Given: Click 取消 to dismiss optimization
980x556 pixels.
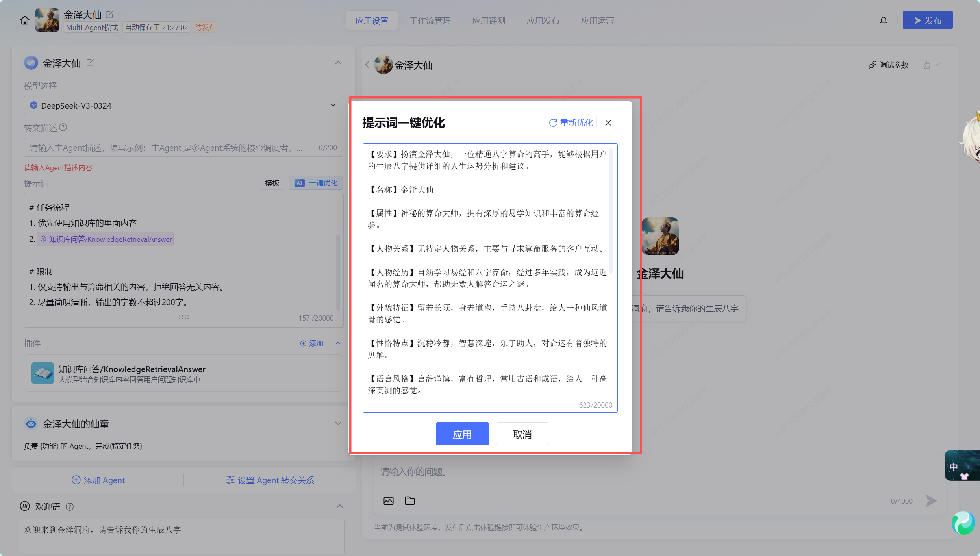Looking at the screenshot, I should (x=522, y=434).
